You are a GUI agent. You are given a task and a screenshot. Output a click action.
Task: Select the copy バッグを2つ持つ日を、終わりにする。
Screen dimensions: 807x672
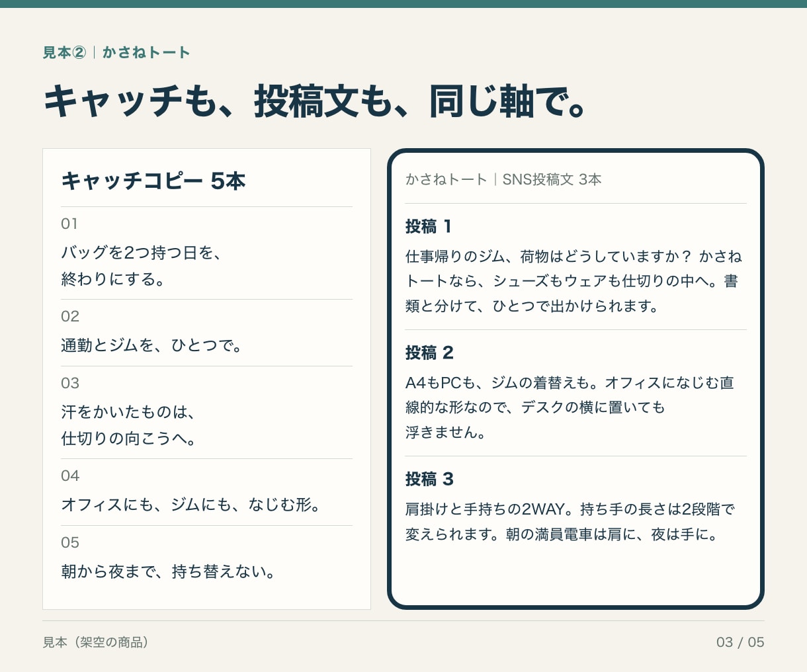click(142, 266)
